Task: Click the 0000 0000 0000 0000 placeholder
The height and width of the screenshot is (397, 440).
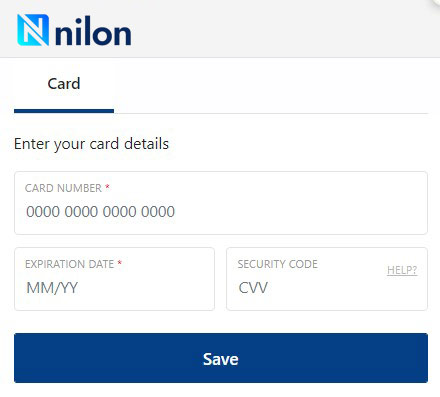Action: click(100, 212)
